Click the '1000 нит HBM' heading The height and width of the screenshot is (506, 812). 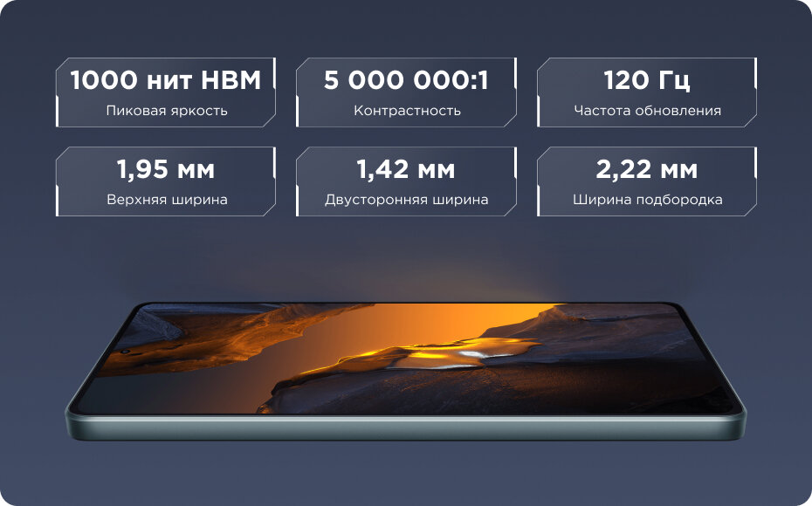(x=166, y=80)
